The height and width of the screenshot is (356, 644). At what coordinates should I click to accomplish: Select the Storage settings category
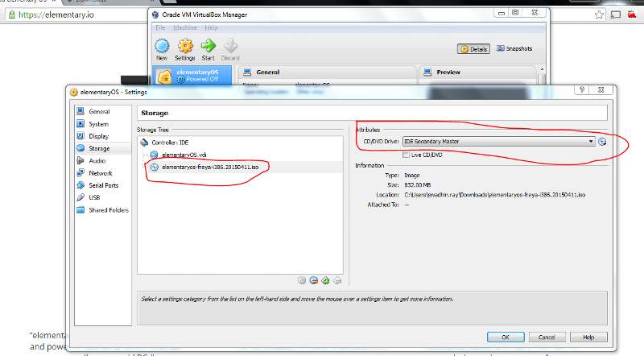tap(103, 148)
